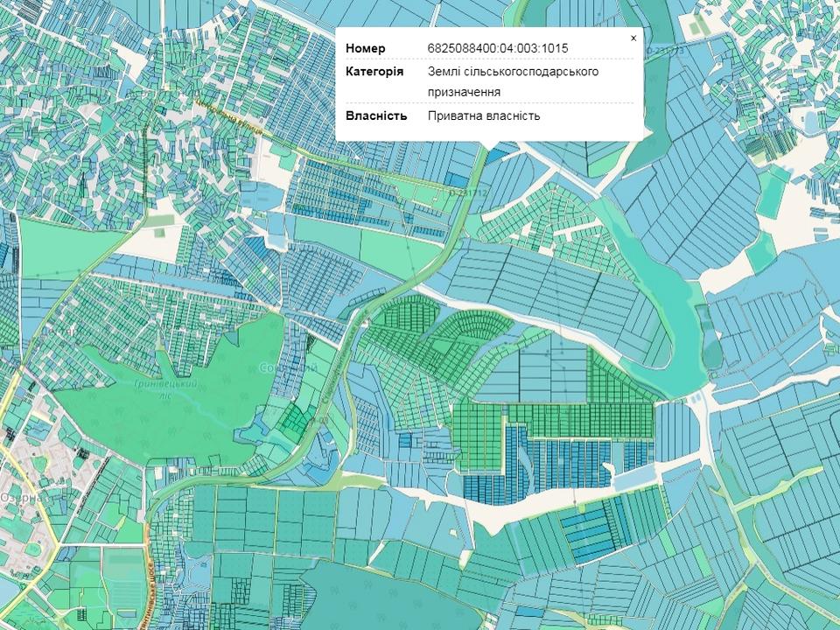Image resolution: width=840 pixels, height=630 pixels.
Task: Click the small green sports field rectangle
Action: coord(160,220)
